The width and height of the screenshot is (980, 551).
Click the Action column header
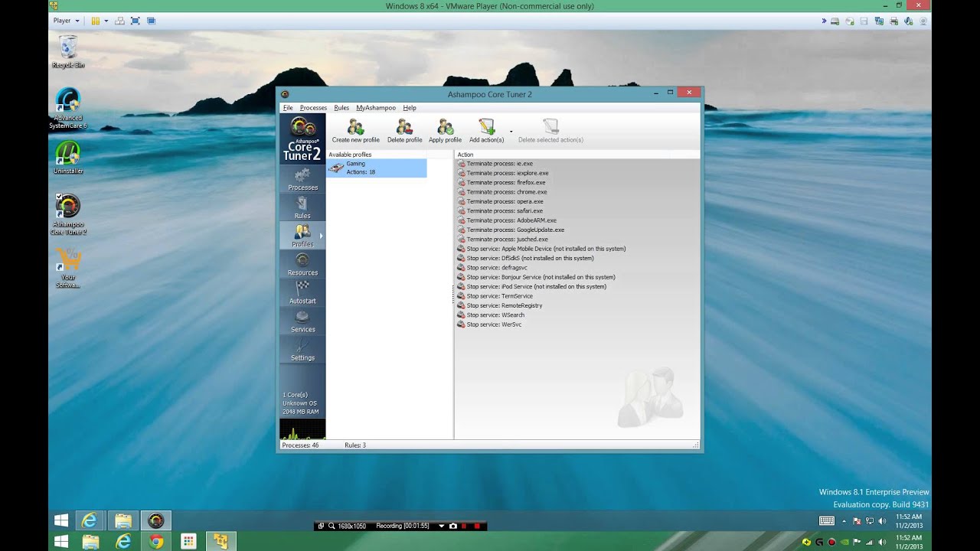pos(577,155)
